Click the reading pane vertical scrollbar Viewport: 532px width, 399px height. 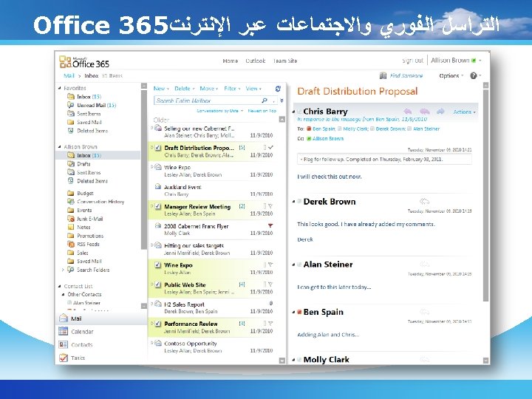pos(486,195)
